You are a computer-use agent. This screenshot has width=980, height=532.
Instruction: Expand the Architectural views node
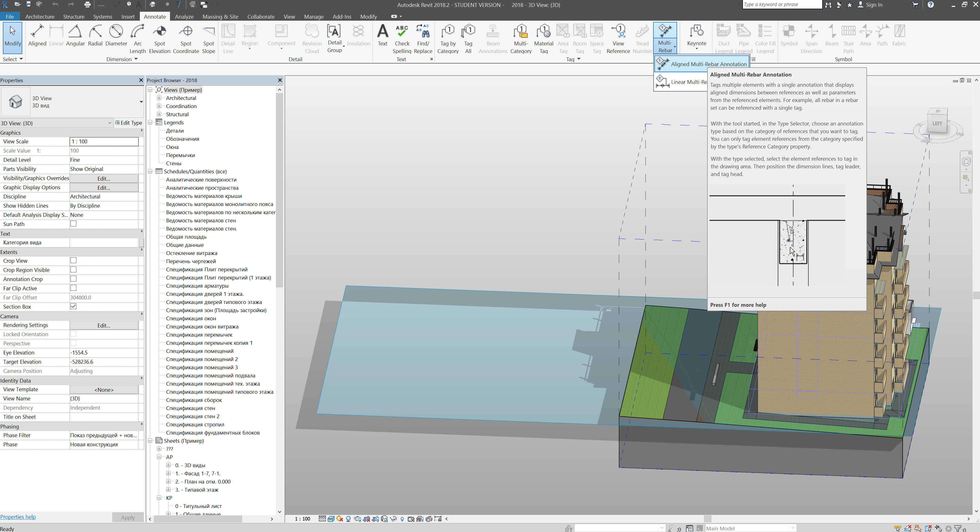[160, 98]
